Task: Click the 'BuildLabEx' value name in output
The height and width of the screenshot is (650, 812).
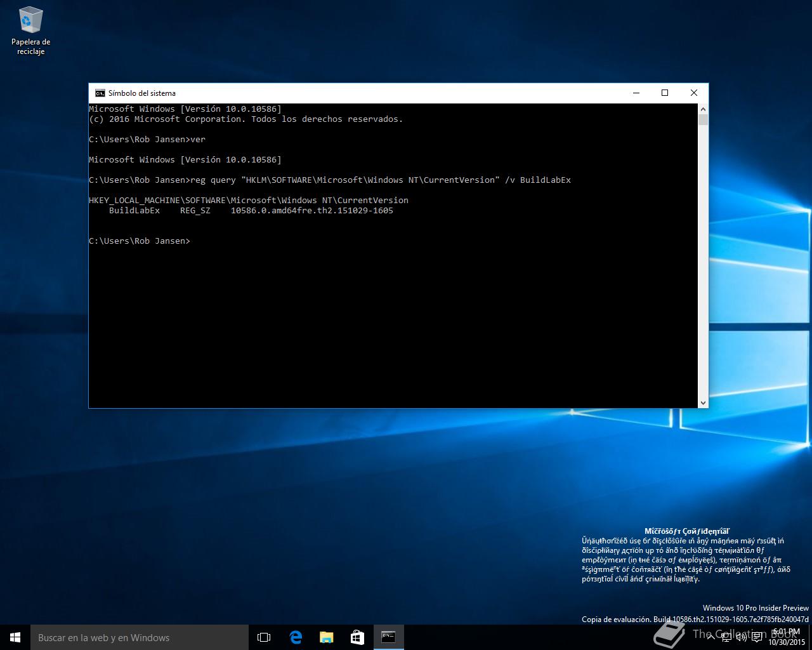Action: pos(134,210)
